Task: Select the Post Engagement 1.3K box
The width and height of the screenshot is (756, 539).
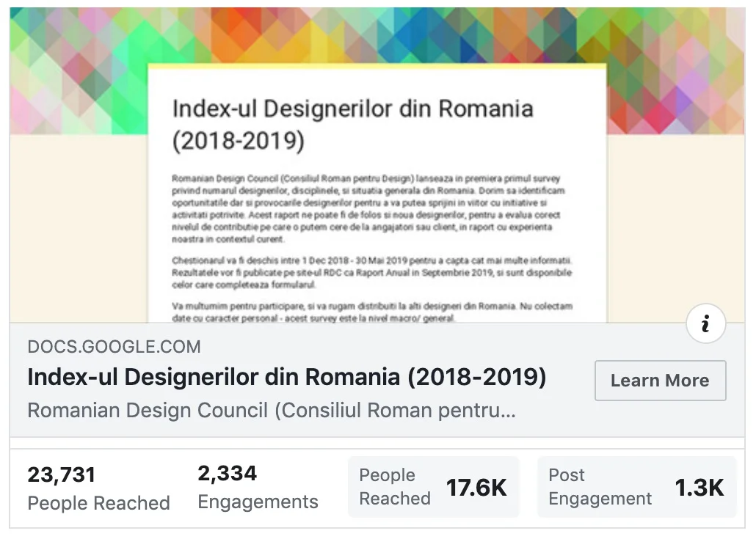Action: (637, 487)
